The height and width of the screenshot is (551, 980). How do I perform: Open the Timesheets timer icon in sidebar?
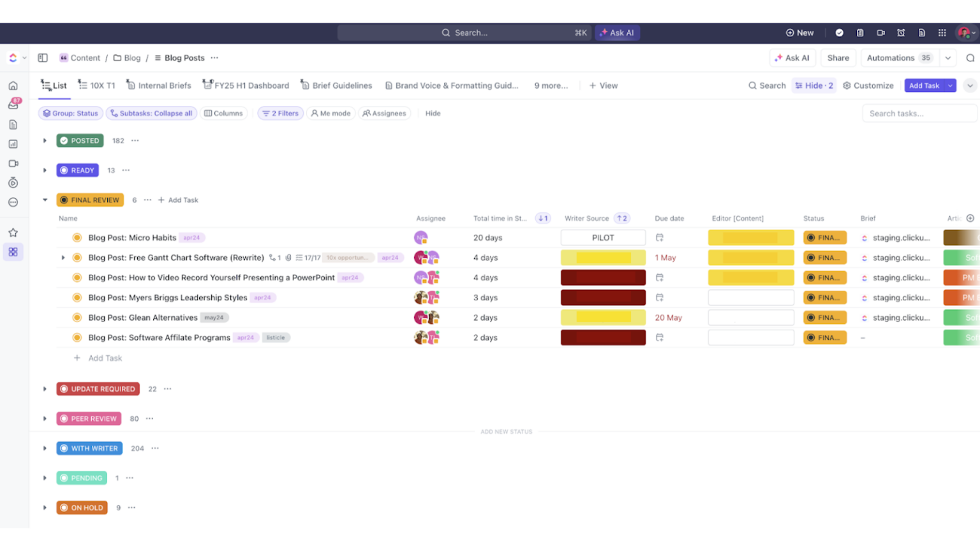coord(13,183)
